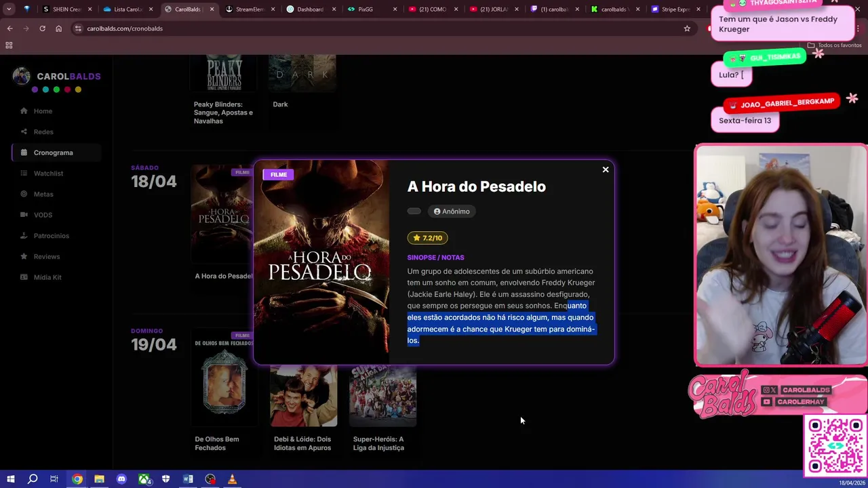868x488 pixels.
Task: Click the A Hora do Pesadelo popup title
Action: point(476,186)
